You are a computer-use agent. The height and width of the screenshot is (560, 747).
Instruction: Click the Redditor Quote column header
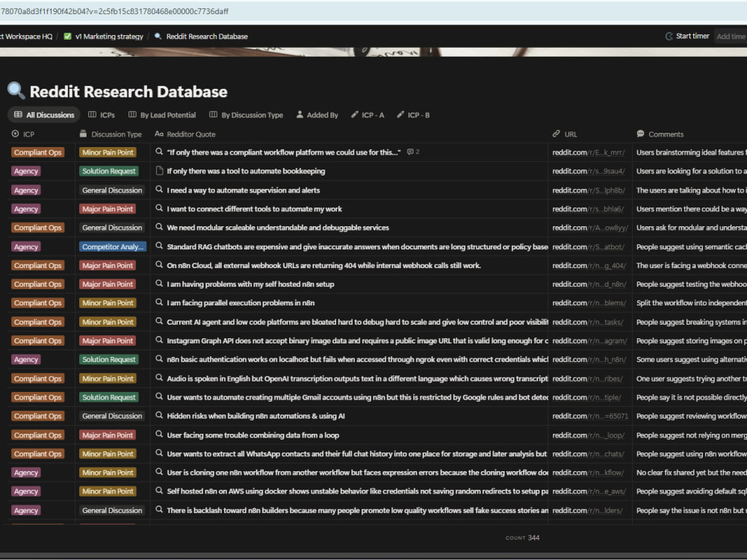(x=185, y=134)
